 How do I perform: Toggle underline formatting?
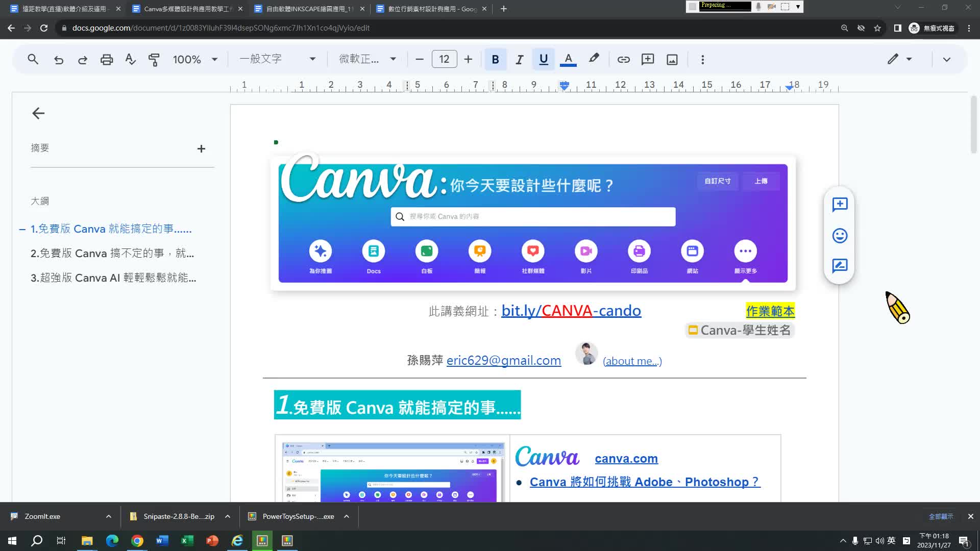click(x=544, y=59)
